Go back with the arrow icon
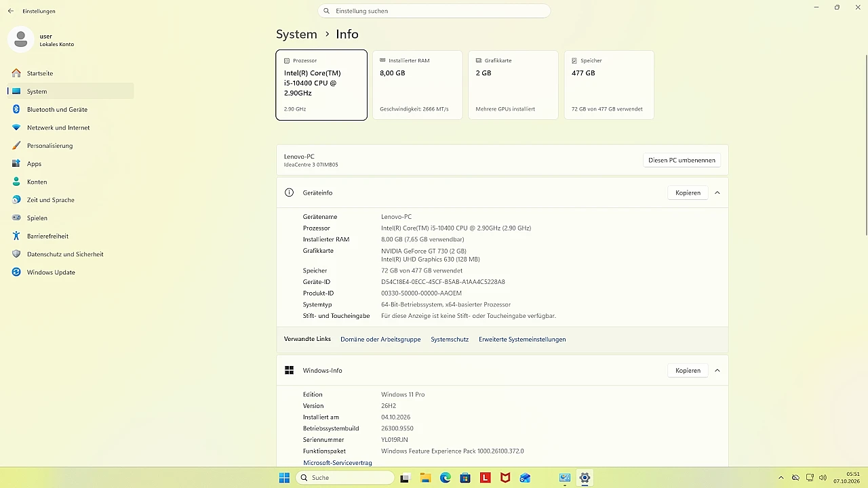The image size is (868, 488). 11,11
